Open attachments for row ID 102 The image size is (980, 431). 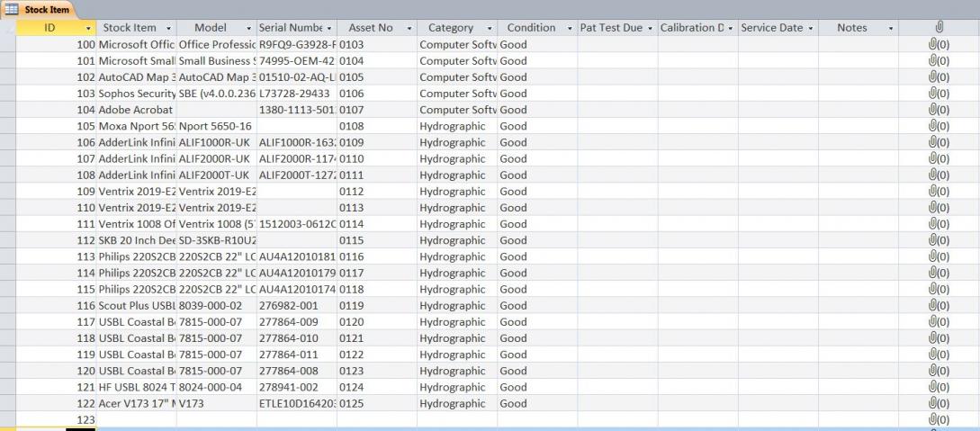click(x=939, y=76)
